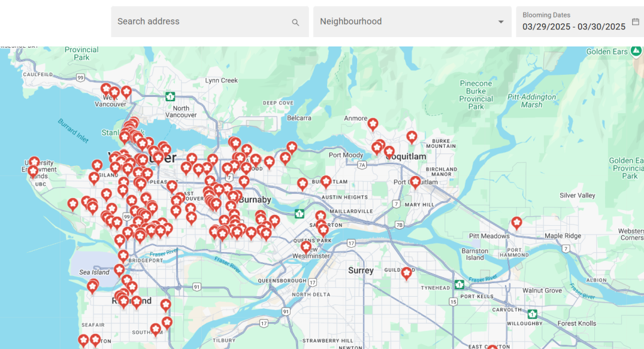Select the blossom marker beside Anmore
This screenshot has height=349, width=644.
coord(372,125)
